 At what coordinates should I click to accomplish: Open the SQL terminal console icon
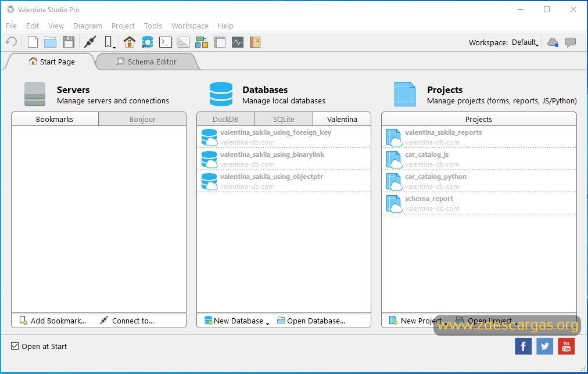166,42
